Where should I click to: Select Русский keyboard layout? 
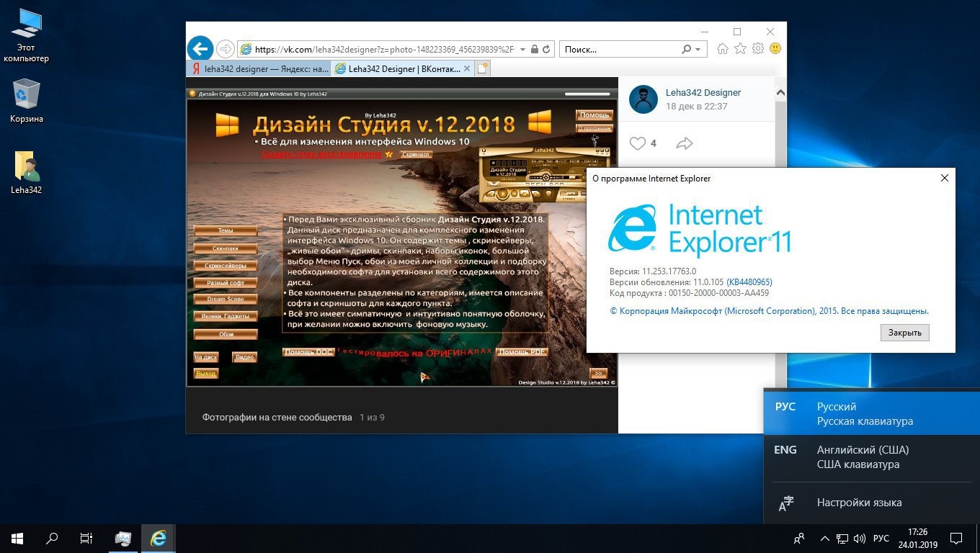tap(872, 413)
